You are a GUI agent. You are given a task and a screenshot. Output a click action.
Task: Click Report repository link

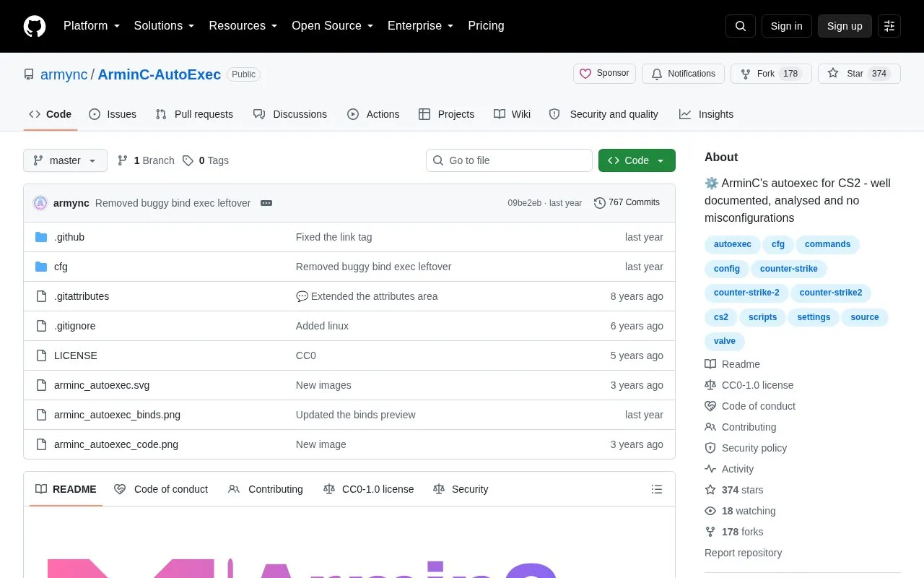743,553
